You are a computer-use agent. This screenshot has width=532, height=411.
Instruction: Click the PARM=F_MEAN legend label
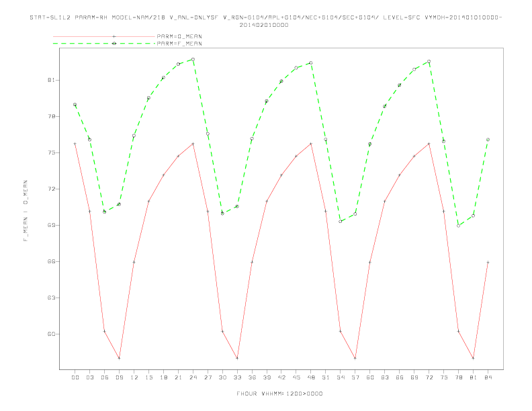pyautogui.click(x=179, y=44)
